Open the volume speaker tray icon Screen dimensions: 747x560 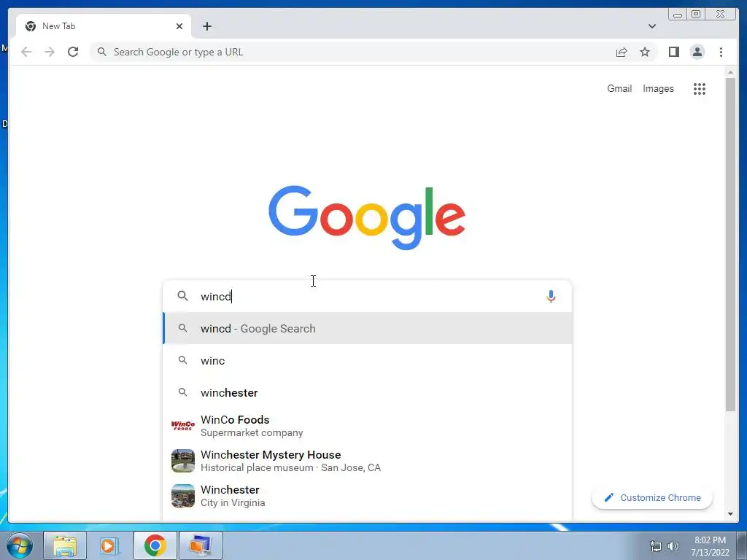point(673,546)
